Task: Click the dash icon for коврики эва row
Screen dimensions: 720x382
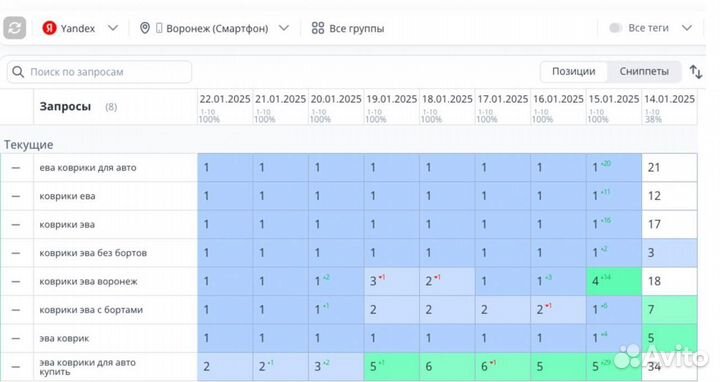Action: pyautogui.click(x=16, y=225)
